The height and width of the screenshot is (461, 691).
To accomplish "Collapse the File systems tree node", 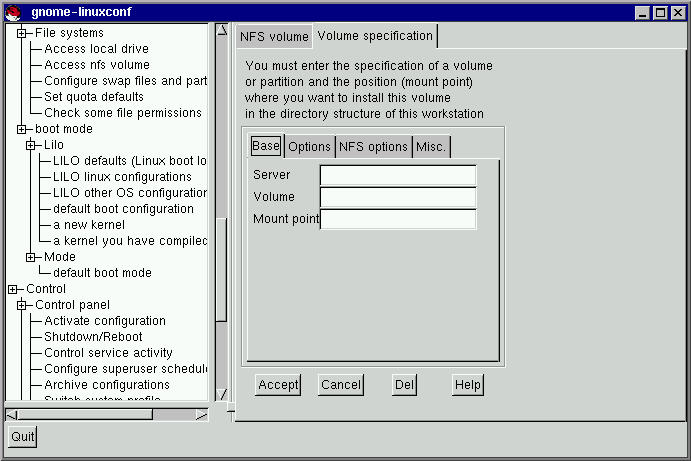I will pyautogui.click(x=21, y=33).
